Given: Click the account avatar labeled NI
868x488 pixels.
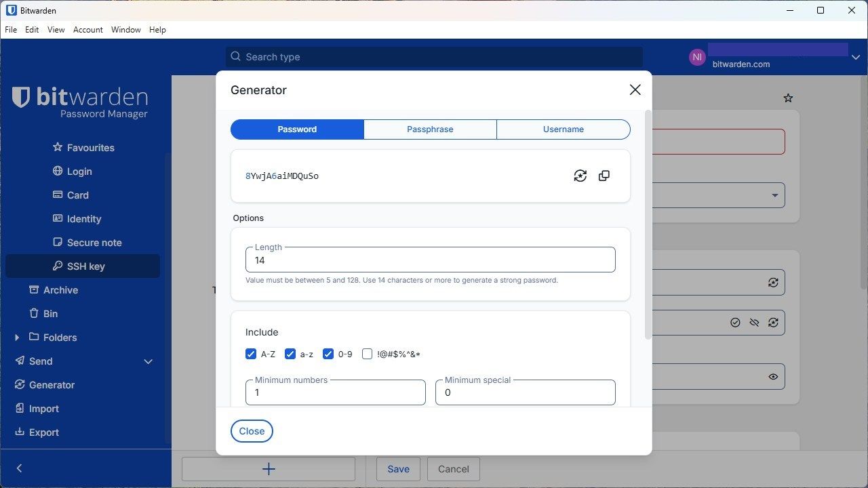Looking at the screenshot, I should tap(697, 58).
